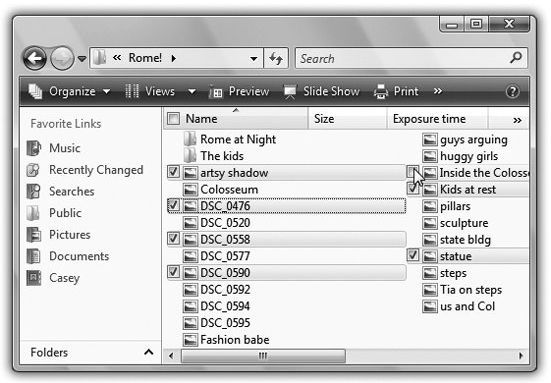Click the scrollbar left arrow
The width and height of the screenshot is (551, 383).
171,356
